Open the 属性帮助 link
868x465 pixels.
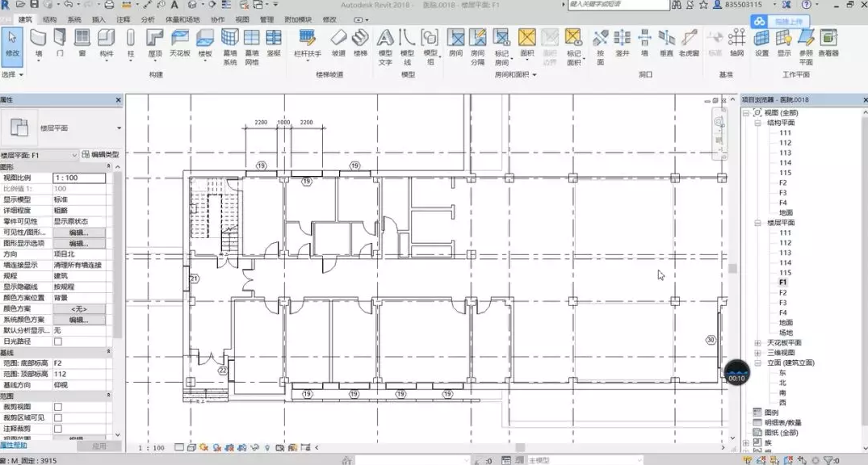point(13,445)
